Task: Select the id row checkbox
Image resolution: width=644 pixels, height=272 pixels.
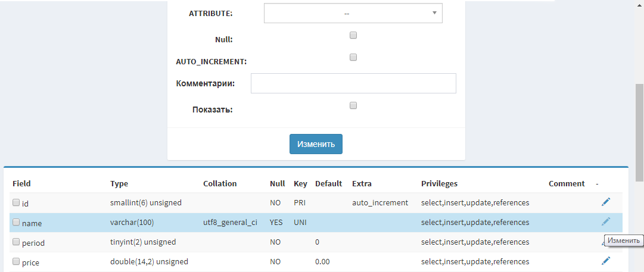Action: [x=16, y=203]
